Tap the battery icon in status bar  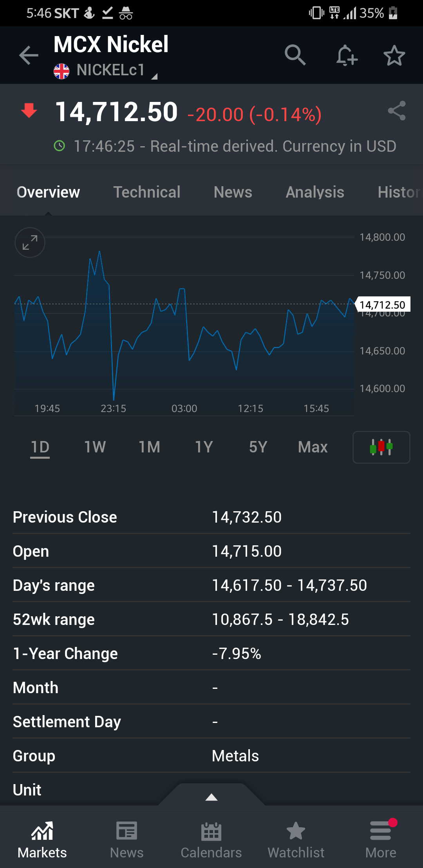393,13
